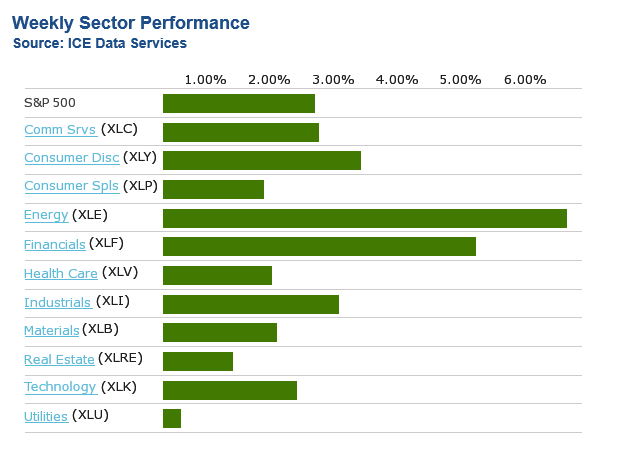Screen dimensions: 626x454
Task: Open the Comm Srvs sector link
Action: 59,130
